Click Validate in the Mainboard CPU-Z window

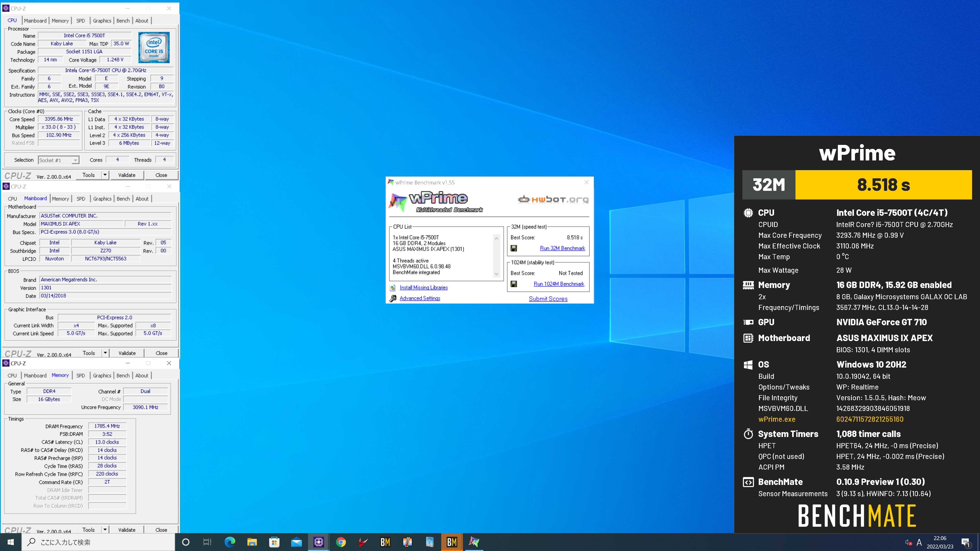point(127,353)
